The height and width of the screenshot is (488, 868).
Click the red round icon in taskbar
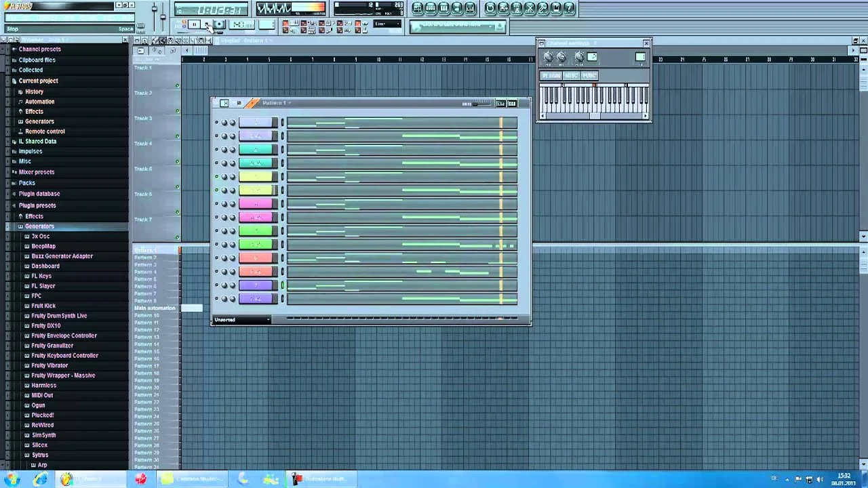pos(140,479)
